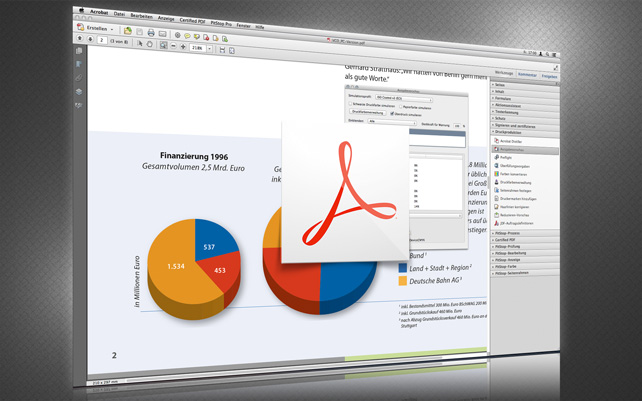Click the Erstellen create-PDF icon
The height and width of the screenshot is (401, 642).
[x=81, y=27]
